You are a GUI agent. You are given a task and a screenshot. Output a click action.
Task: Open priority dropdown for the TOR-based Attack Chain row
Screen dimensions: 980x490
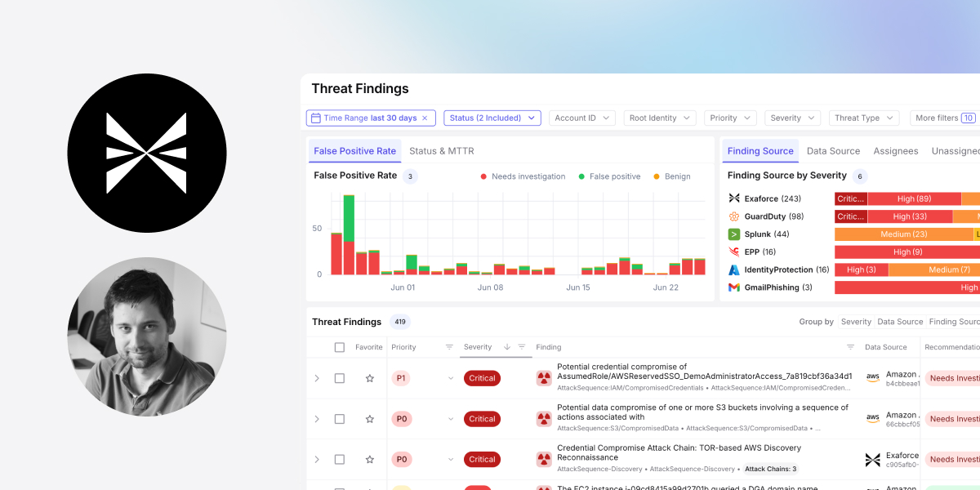pos(450,460)
